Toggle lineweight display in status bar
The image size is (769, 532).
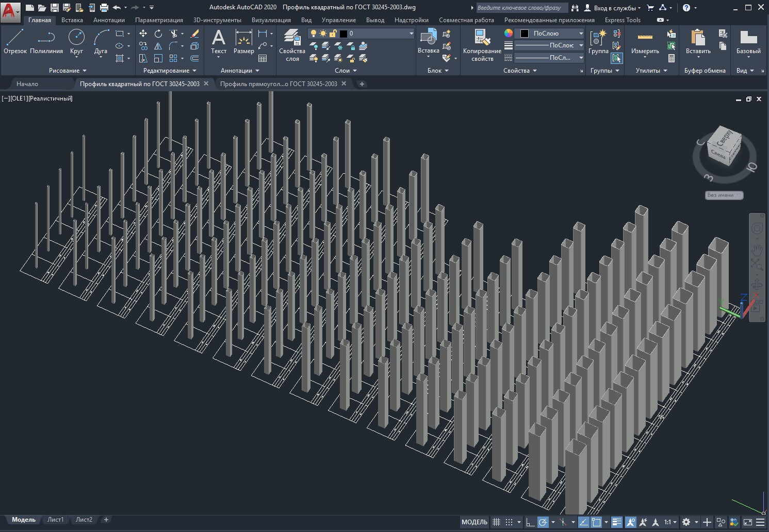[x=617, y=522]
